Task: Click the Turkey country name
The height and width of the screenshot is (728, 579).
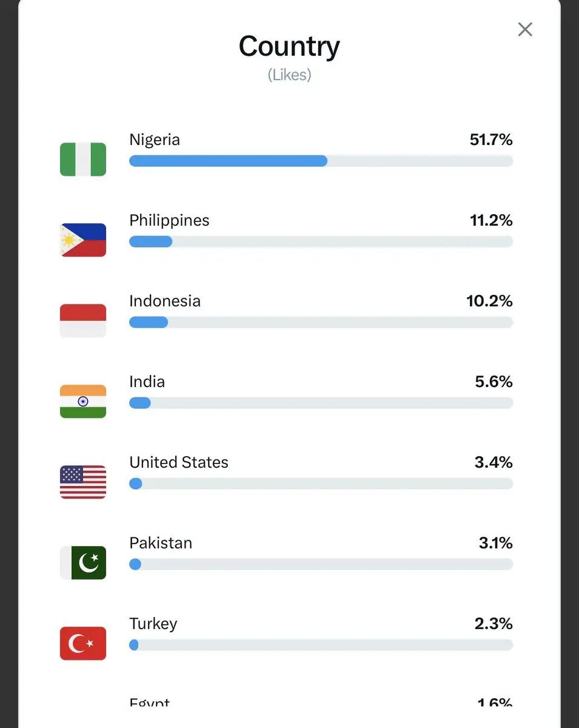Action: pyautogui.click(x=153, y=624)
